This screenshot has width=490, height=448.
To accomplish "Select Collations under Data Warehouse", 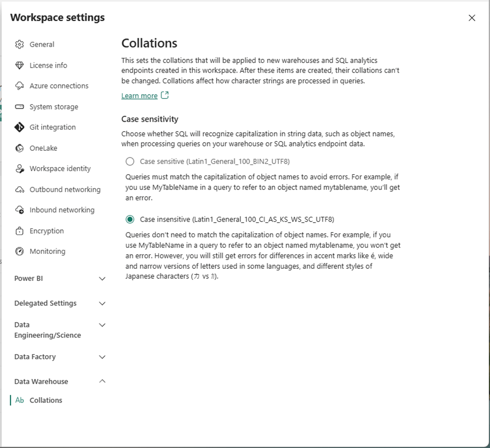I will [x=46, y=400].
